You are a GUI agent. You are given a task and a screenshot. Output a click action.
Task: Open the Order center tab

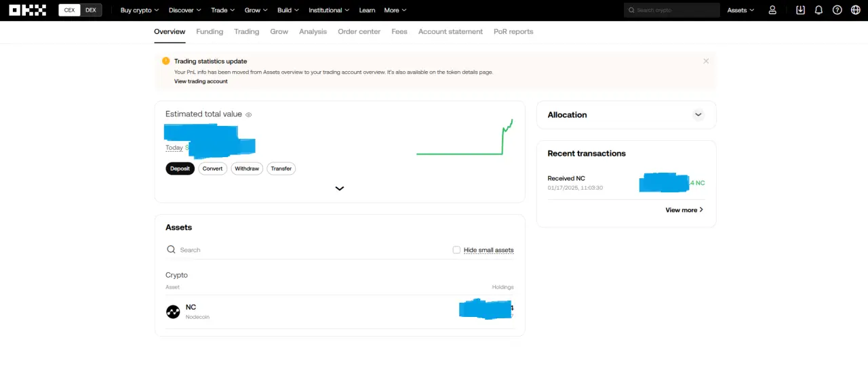[359, 32]
